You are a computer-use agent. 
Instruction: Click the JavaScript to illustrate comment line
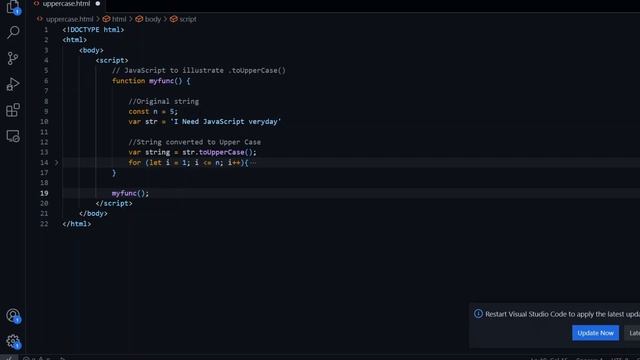coord(199,71)
